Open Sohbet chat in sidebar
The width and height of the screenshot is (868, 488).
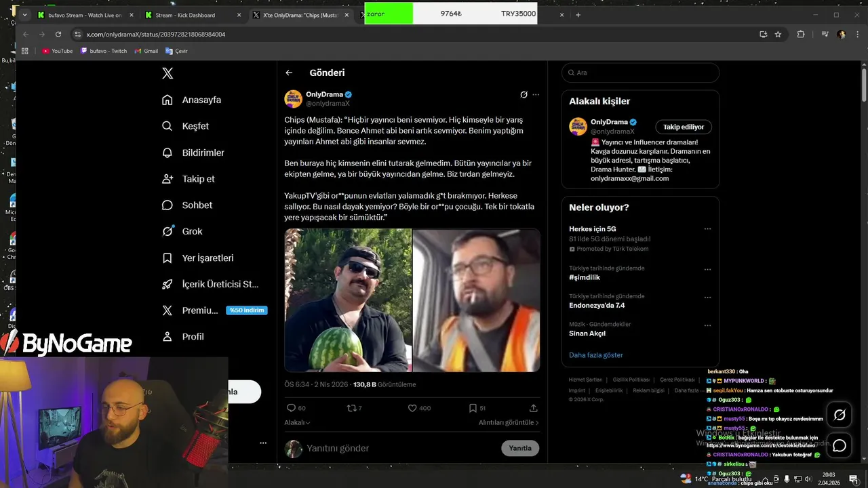point(187,205)
